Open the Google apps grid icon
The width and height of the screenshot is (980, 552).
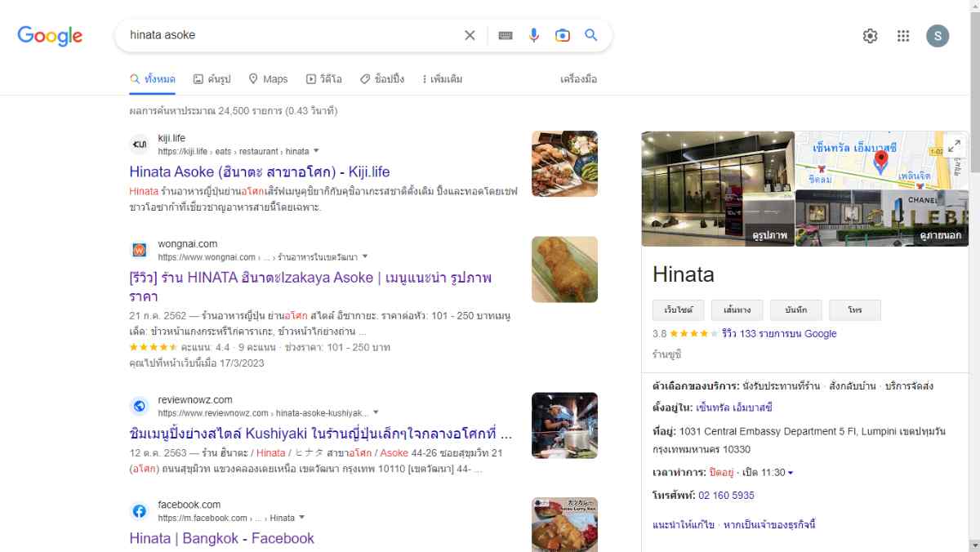[x=903, y=36]
